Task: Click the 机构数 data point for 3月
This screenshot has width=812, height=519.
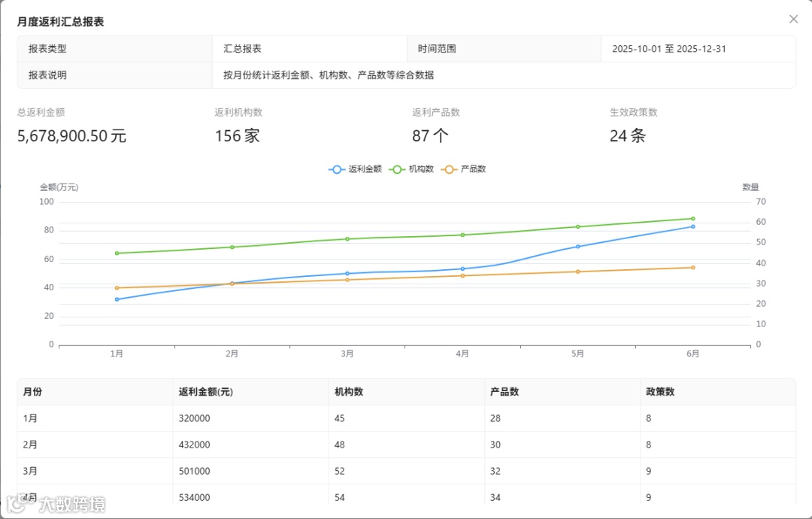Action: click(x=347, y=238)
